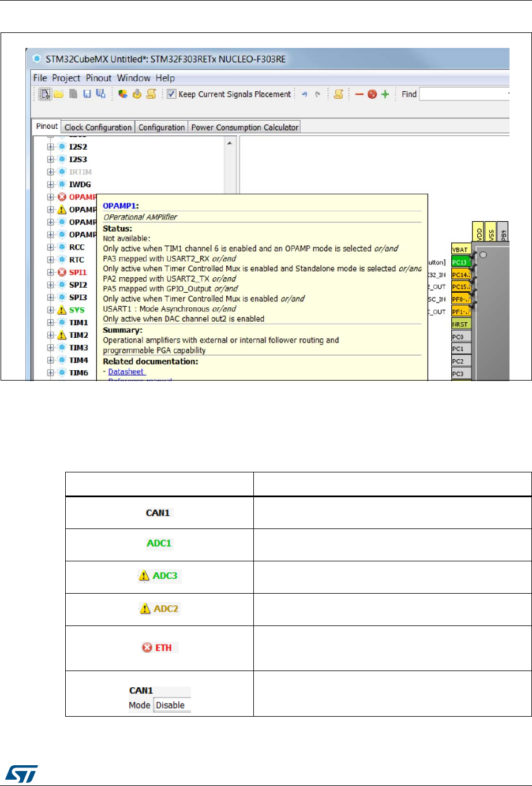
Task: Click the STM32CubeMX title bar logo
Action: pos(38,59)
